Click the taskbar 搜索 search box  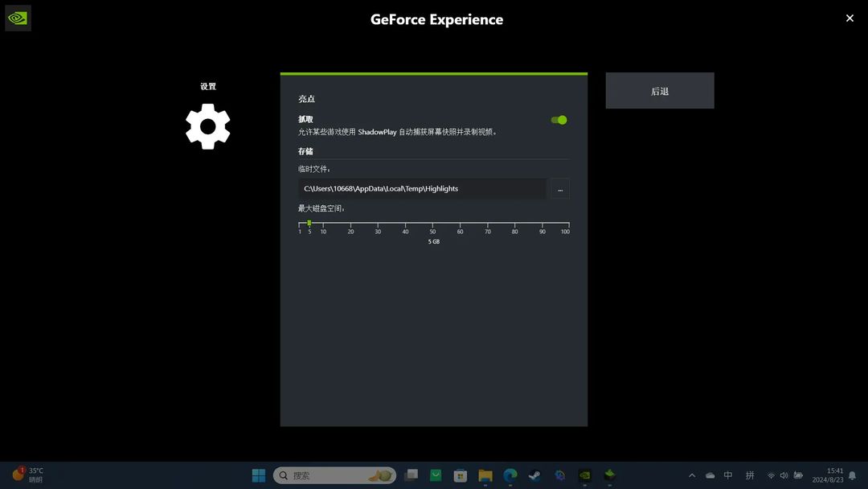pyautogui.click(x=334, y=475)
